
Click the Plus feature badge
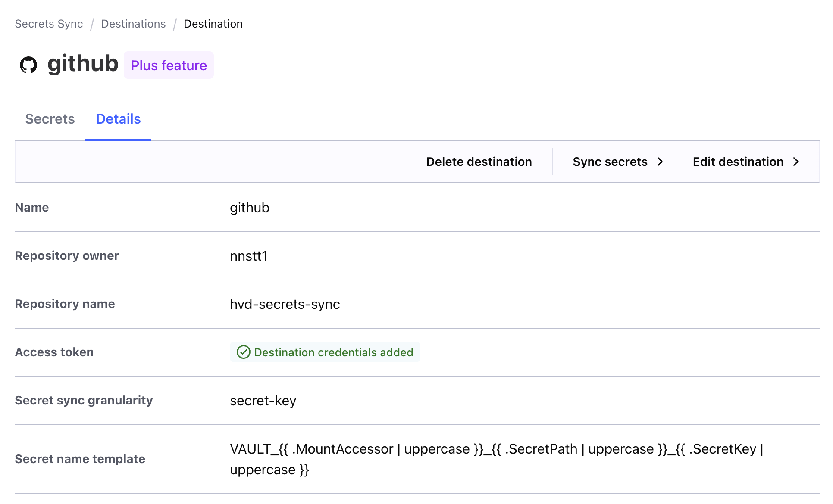tap(169, 65)
